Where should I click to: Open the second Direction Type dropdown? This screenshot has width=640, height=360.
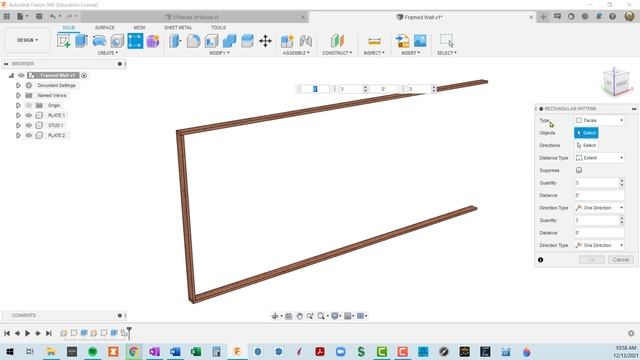click(x=599, y=245)
